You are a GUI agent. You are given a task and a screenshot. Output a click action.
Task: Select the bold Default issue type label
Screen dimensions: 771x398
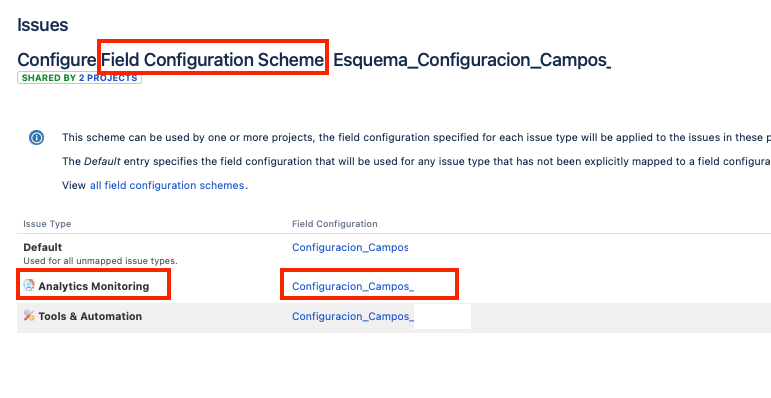(43, 247)
